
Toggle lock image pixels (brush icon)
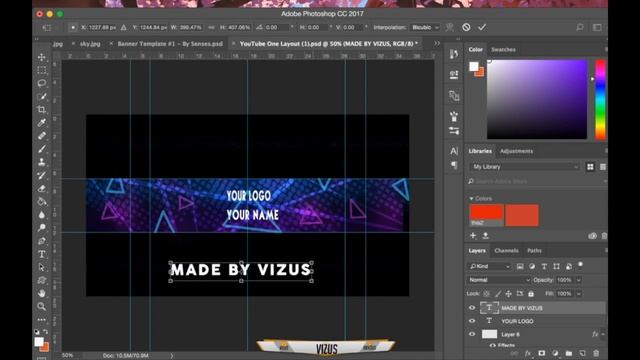(498, 293)
